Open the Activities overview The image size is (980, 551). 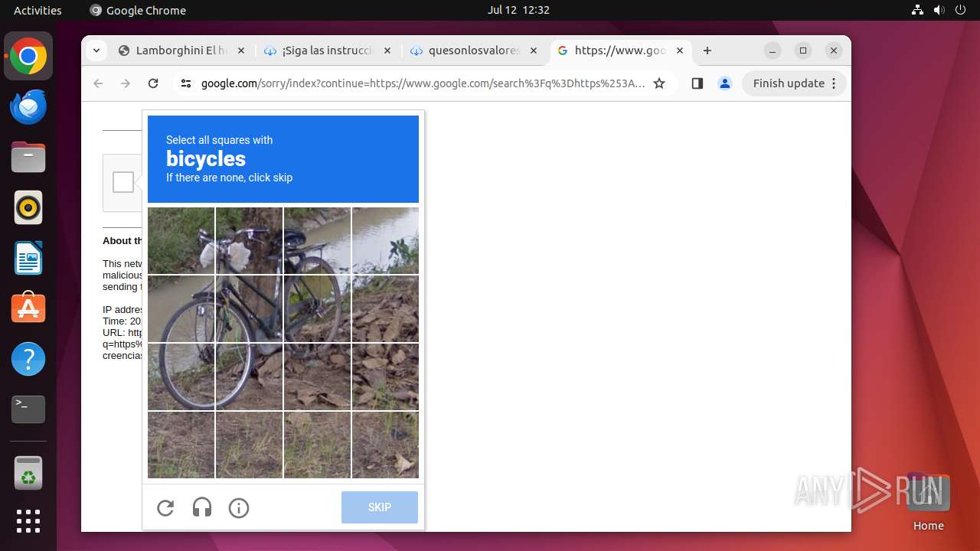click(38, 10)
